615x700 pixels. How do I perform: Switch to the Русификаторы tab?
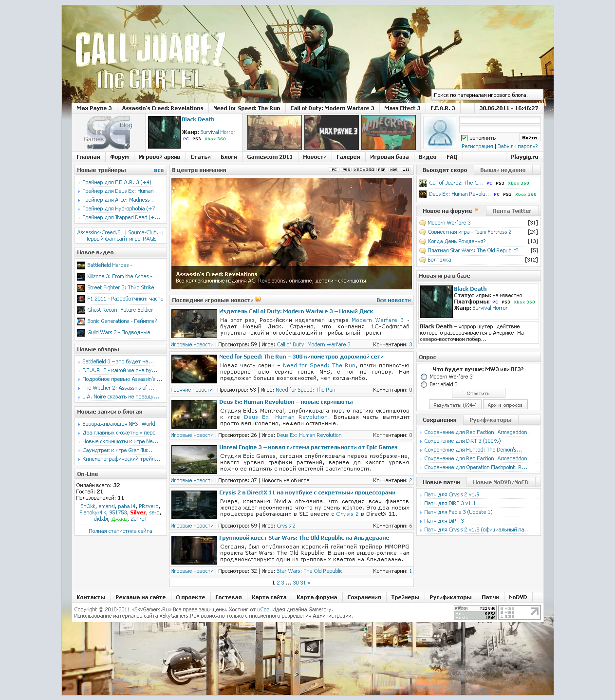point(490,420)
